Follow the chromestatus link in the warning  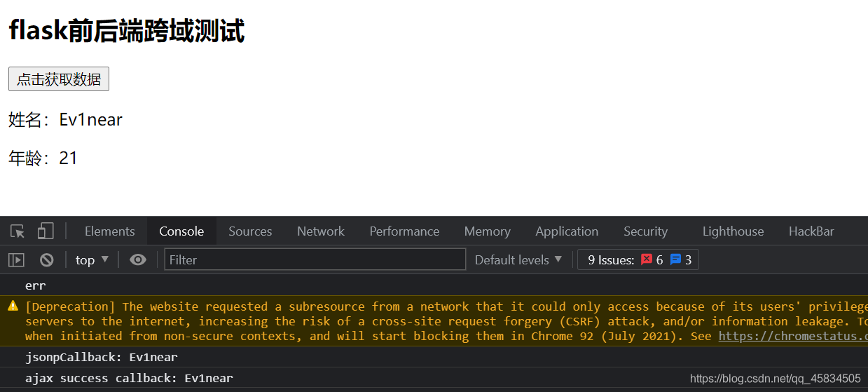click(x=792, y=336)
